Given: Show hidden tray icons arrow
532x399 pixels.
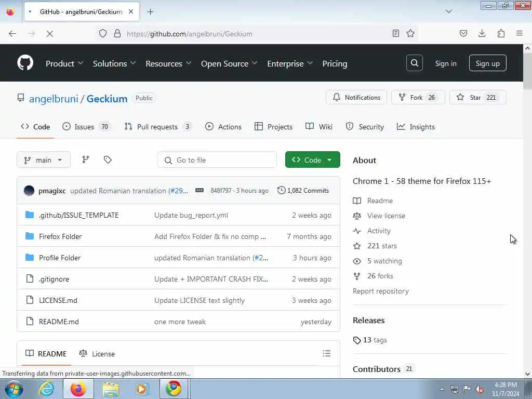Looking at the screenshot, I should click(442, 389).
